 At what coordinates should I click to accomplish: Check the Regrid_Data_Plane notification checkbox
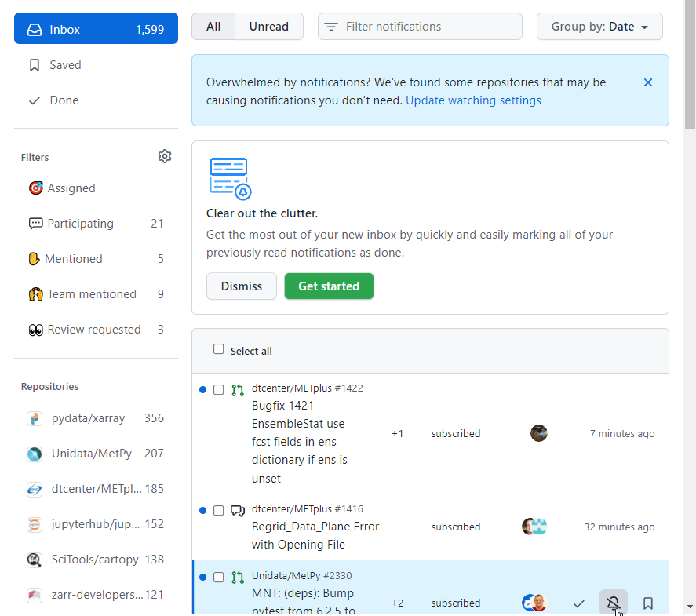tap(218, 510)
